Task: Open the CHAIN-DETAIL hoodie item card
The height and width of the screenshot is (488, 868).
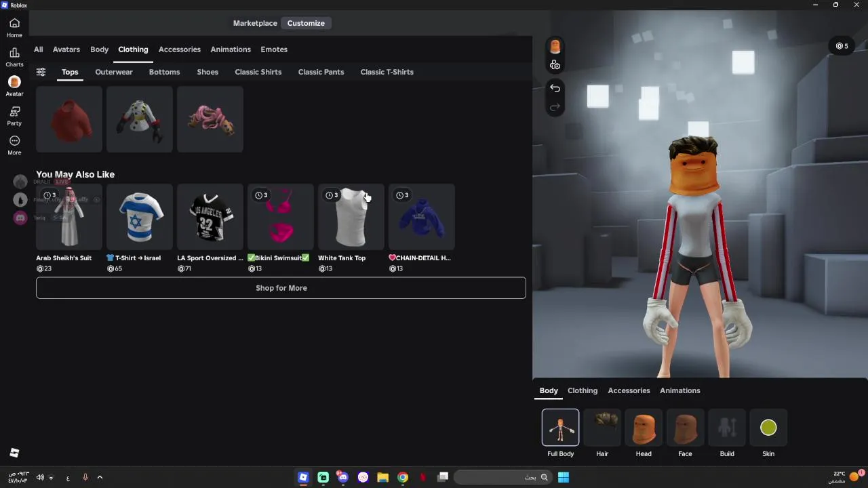Action: tap(422, 228)
